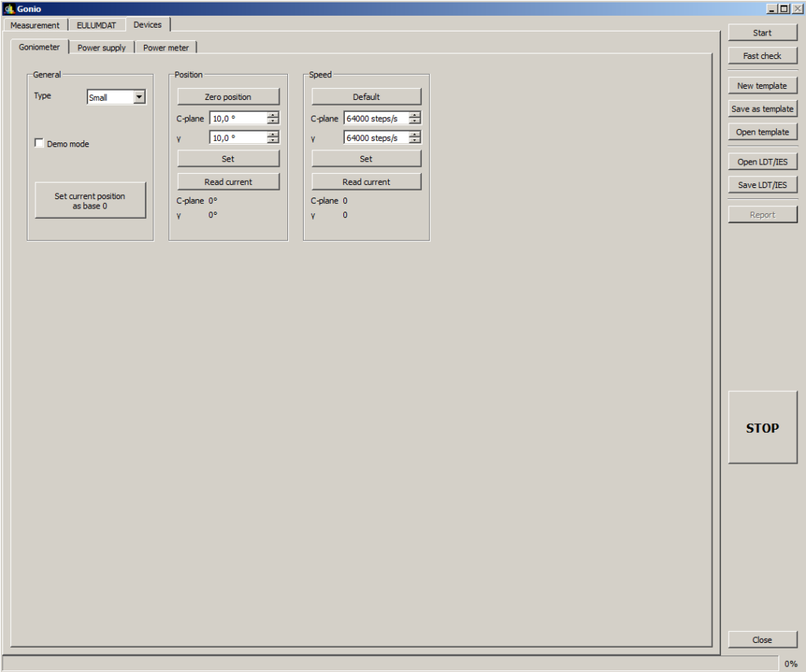Increase the Position C-plane angle value
The image size is (806, 672).
tap(272, 115)
